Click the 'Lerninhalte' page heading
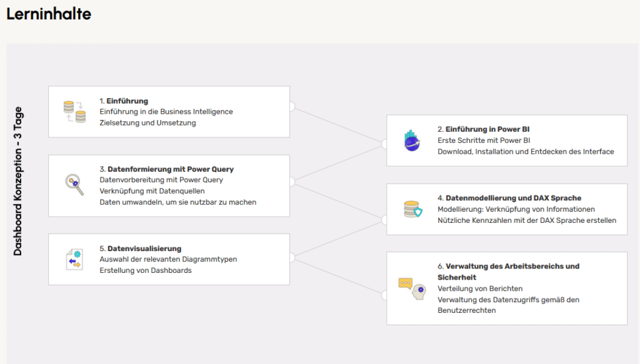The height and width of the screenshot is (364, 640). (49, 14)
